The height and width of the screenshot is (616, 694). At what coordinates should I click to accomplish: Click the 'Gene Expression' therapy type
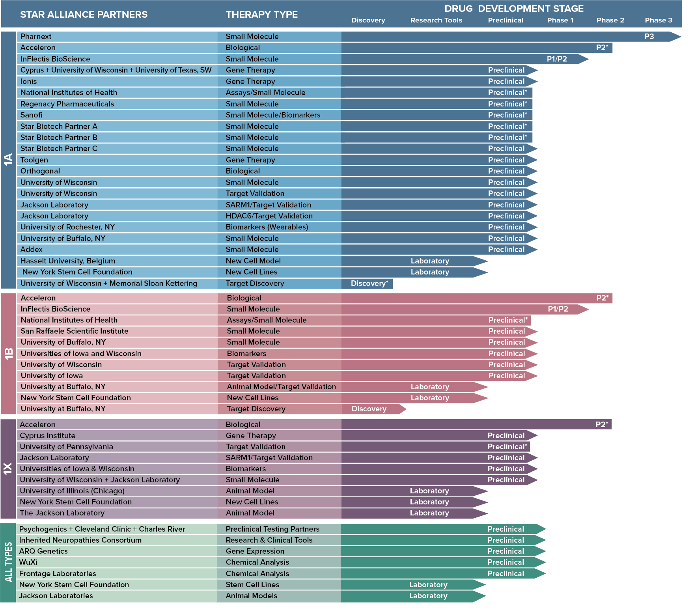point(255,551)
